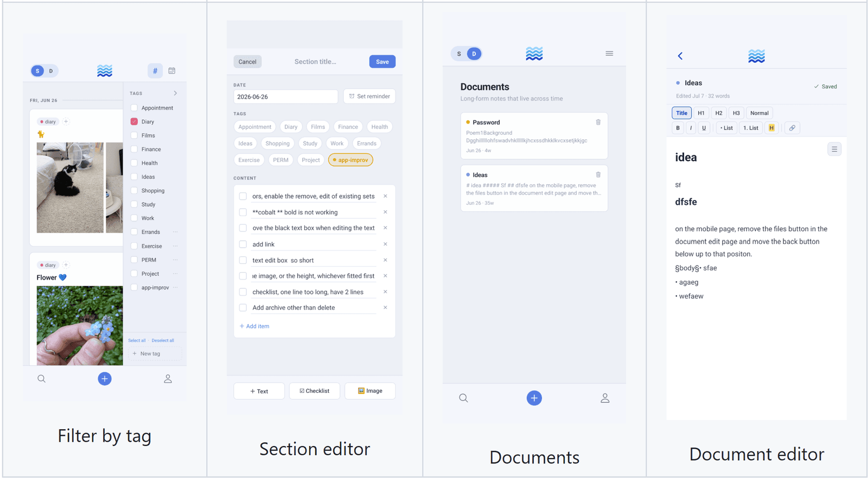Uncheck the Diary tag checkbox
This screenshot has height=478, width=868.
pos(134,121)
